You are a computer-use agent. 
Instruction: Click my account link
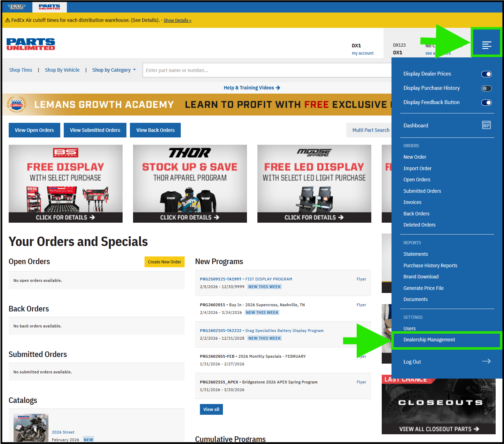point(363,53)
